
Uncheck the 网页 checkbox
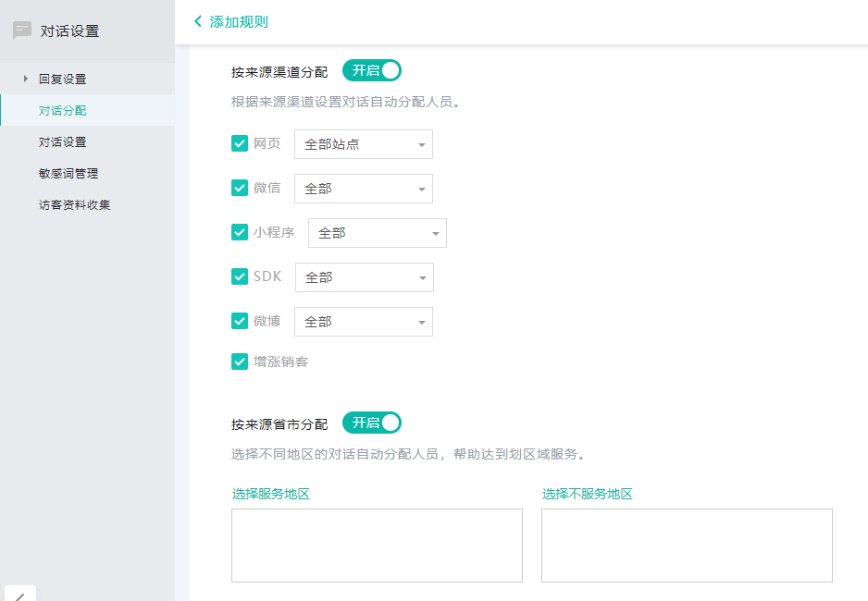(x=240, y=143)
